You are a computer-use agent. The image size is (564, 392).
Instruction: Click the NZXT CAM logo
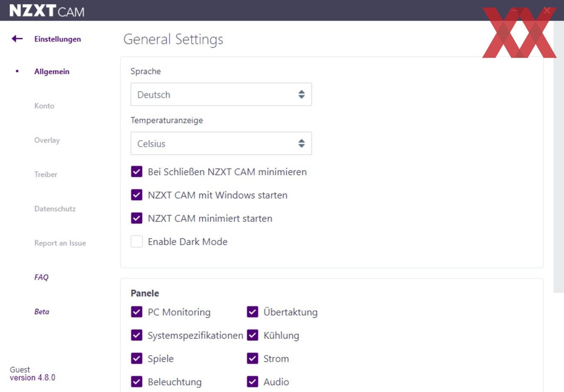coord(47,10)
